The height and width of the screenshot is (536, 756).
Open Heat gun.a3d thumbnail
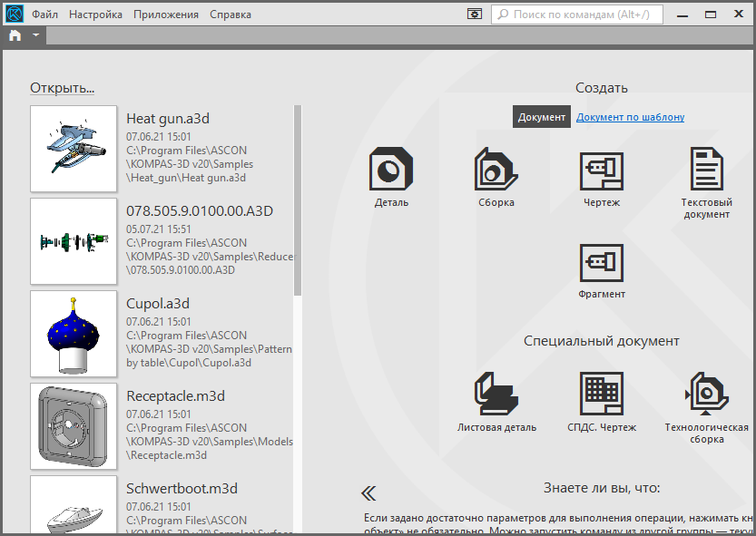(74, 149)
